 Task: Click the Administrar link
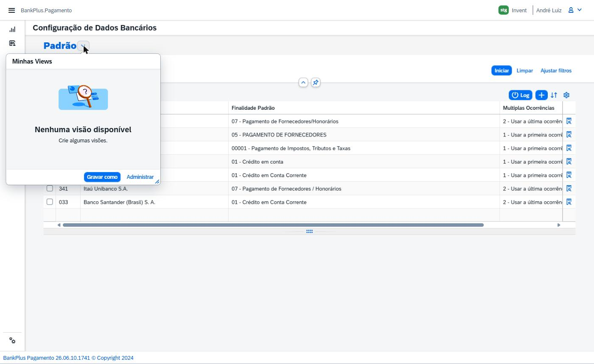(140, 177)
